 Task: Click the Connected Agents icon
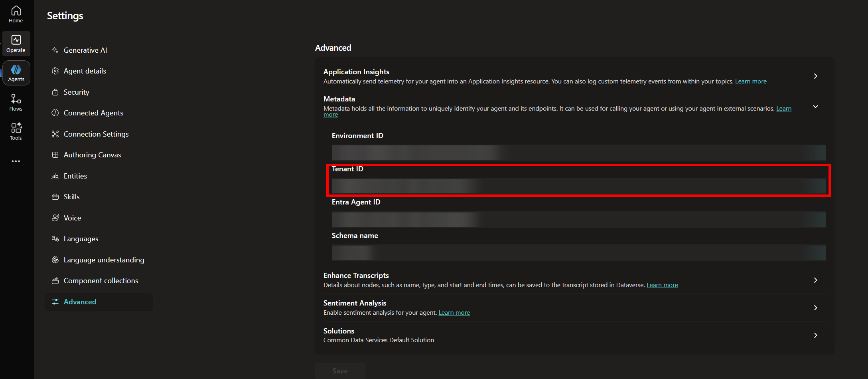click(x=55, y=113)
